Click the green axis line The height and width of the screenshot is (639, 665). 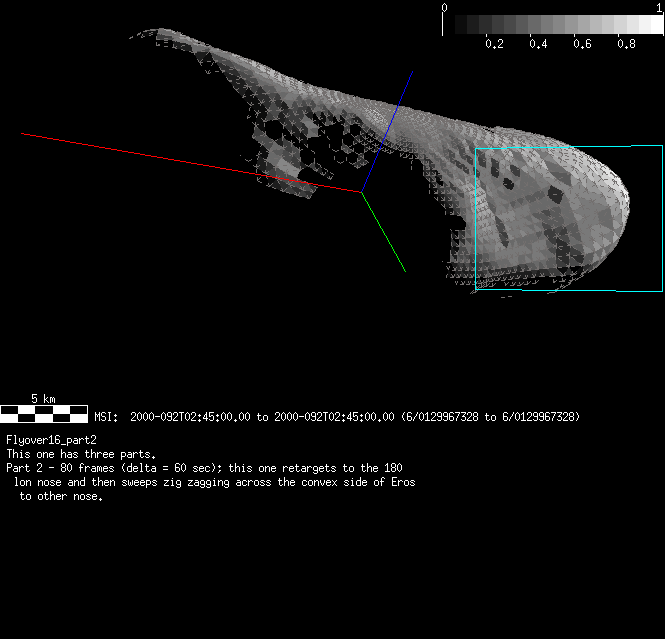click(x=386, y=234)
